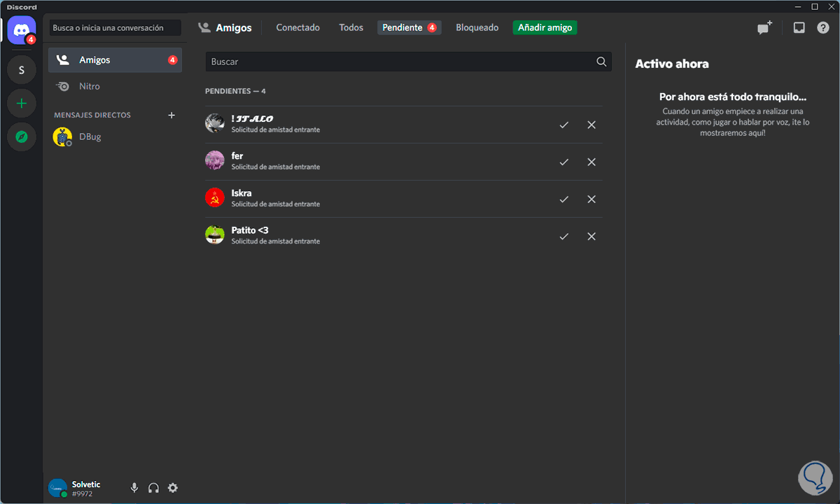
Task: Click the Añadir amigo button
Action: coord(545,28)
